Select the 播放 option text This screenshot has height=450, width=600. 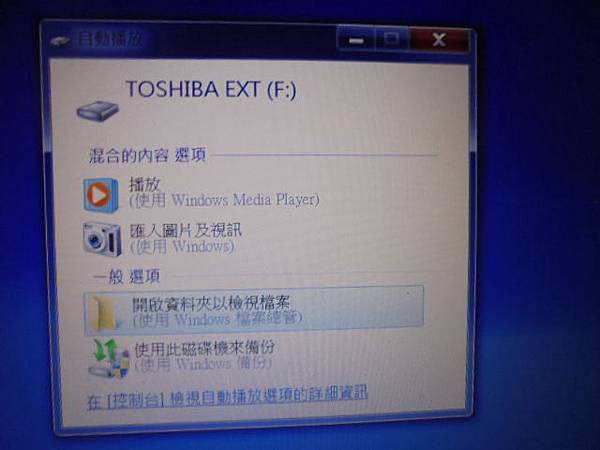pyautogui.click(x=144, y=185)
